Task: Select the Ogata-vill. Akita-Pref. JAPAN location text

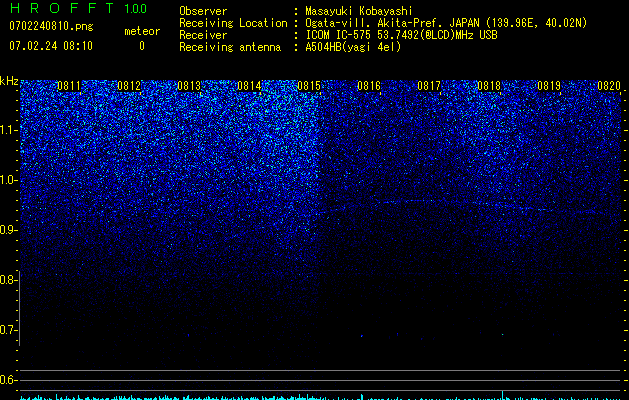Action: (x=446, y=23)
